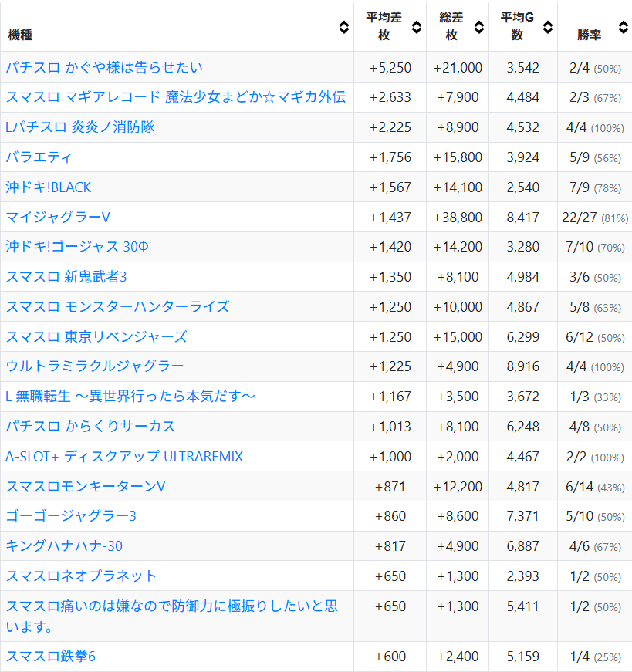Screen dimensions: 632x672
Task: Open バラエティ link
Action: point(39,157)
